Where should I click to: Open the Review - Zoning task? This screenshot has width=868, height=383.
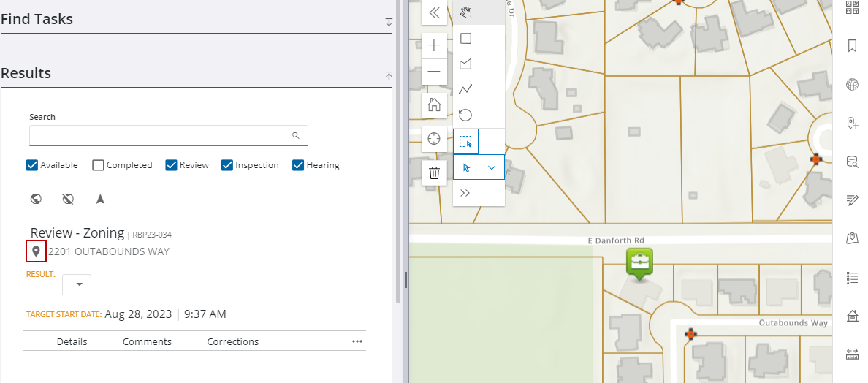[x=77, y=233]
